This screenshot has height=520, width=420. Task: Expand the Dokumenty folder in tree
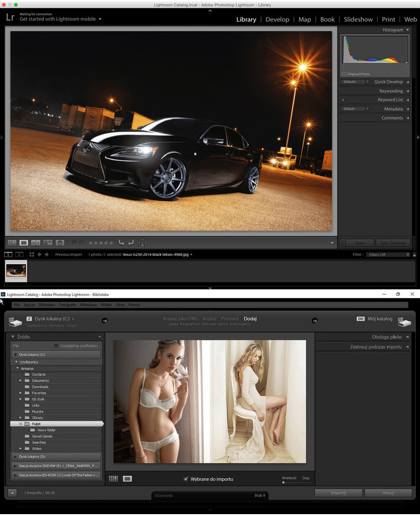[21, 380]
